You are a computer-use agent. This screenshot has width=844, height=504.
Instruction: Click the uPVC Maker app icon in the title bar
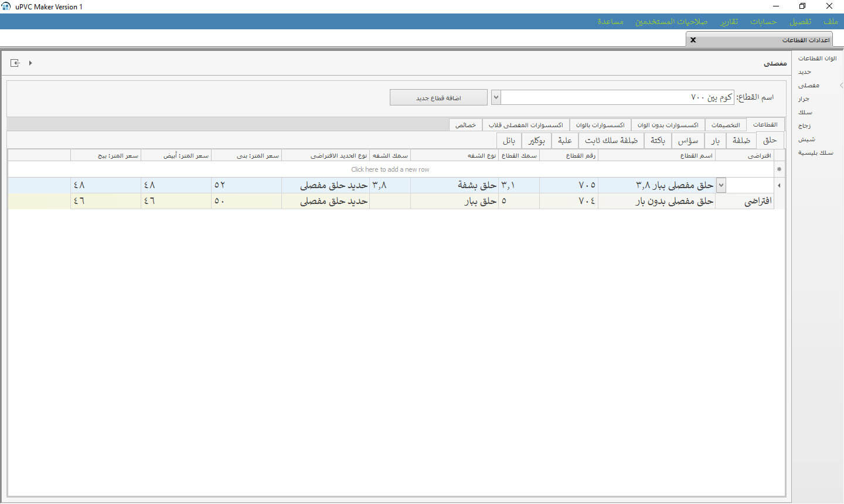coord(6,6)
